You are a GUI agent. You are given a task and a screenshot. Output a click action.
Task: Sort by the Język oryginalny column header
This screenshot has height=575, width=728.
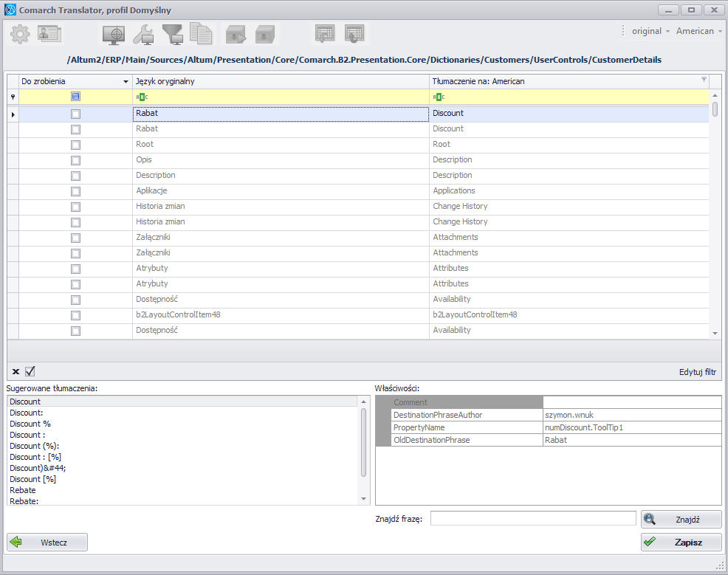[281, 81]
